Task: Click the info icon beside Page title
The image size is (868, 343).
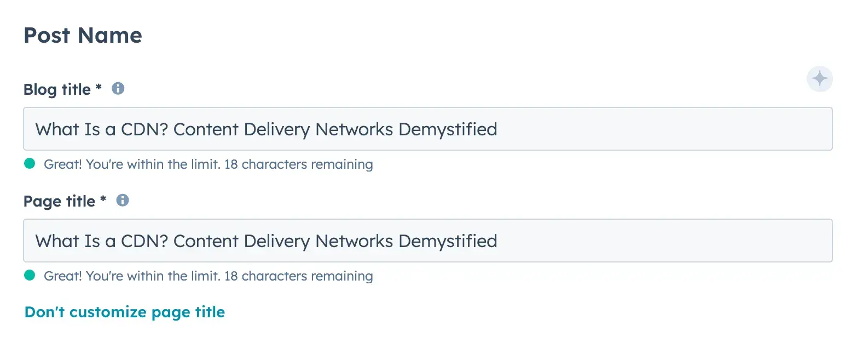Action: [x=123, y=200]
